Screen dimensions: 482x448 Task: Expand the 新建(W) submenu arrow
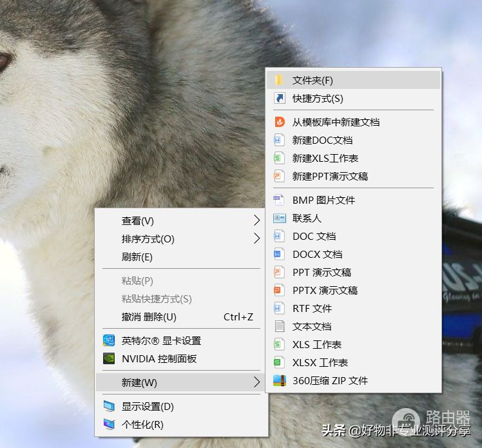(256, 383)
